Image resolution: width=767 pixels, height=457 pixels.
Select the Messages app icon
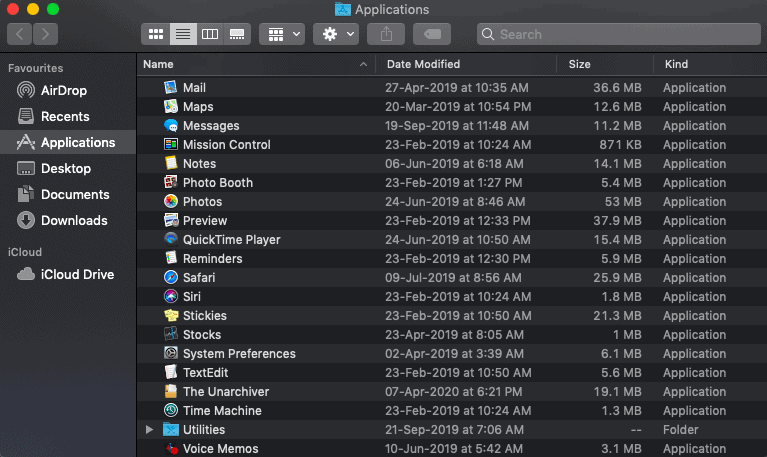click(x=171, y=126)
